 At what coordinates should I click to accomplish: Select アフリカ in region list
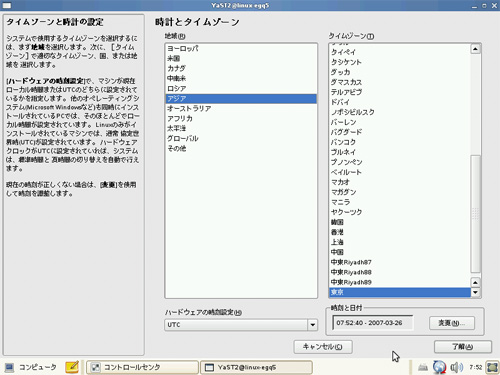click(241, 119)
